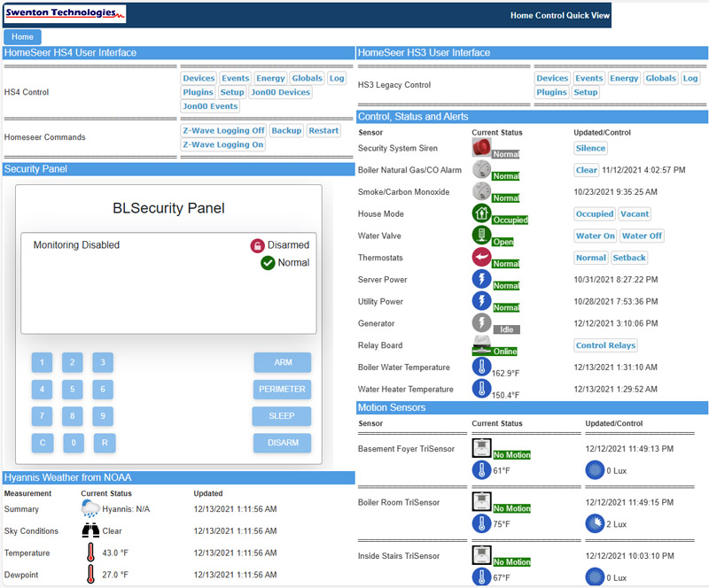Click the Basement Foyer 61°F thermometer icon
The image size is (709, 588).
481,470
